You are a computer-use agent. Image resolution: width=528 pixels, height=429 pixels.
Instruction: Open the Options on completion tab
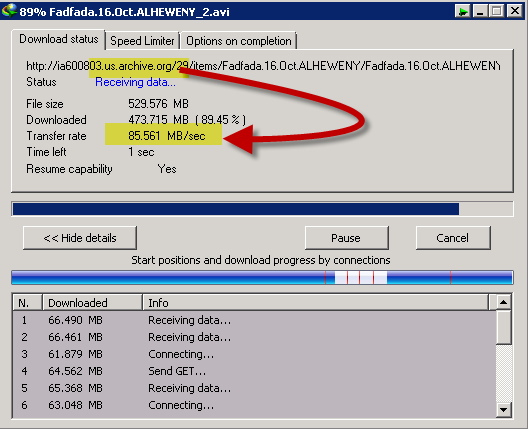point(239,41)
